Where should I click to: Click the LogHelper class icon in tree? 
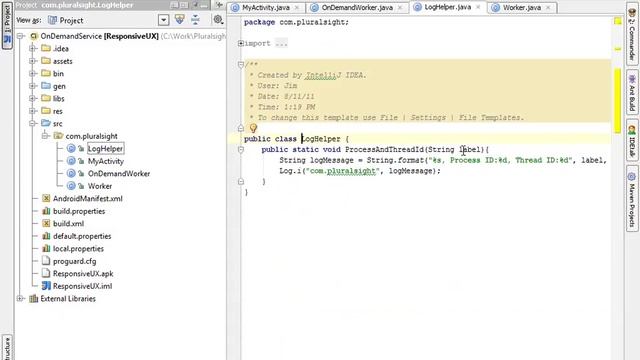pyautogui.click(x=71, y=149)
